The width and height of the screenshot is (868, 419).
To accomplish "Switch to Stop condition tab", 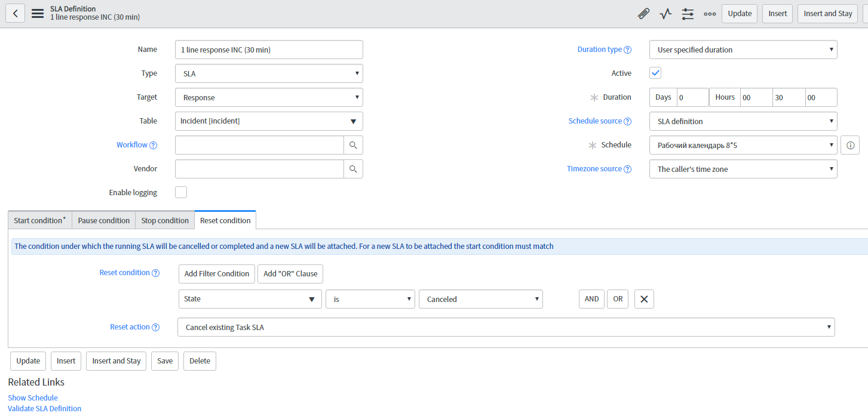I will coord(165,220).
